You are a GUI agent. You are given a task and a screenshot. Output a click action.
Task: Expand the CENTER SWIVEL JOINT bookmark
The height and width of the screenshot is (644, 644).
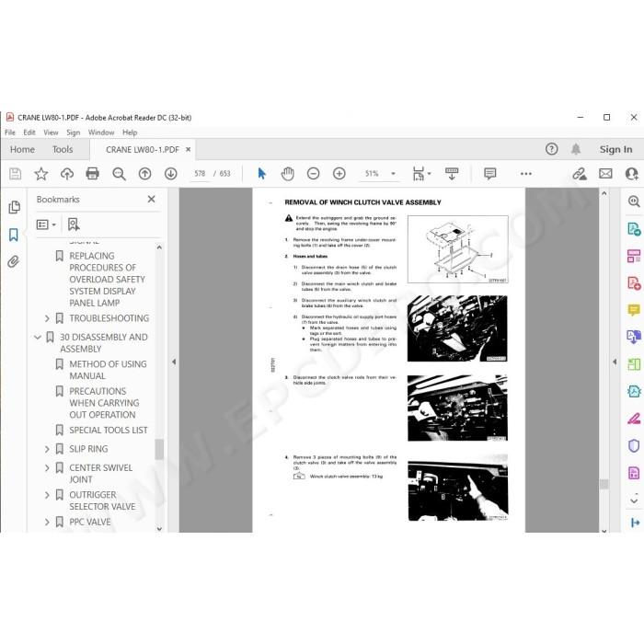(x=47, y=467)
